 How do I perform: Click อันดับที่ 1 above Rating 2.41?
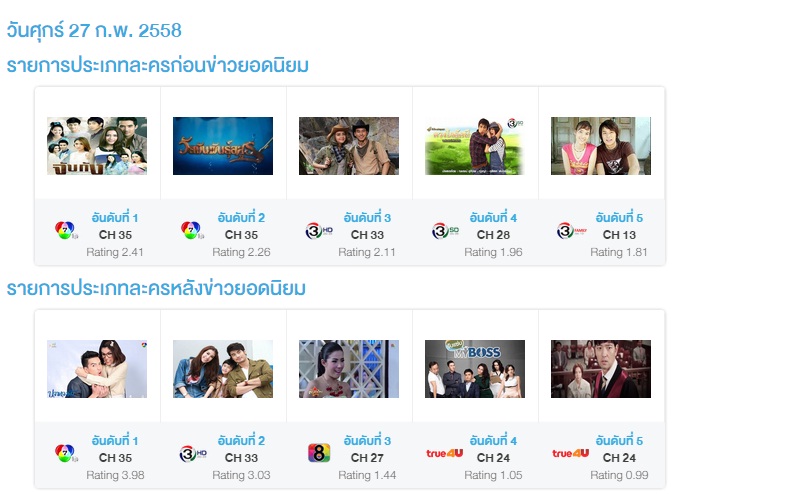[x=115, y=217]
